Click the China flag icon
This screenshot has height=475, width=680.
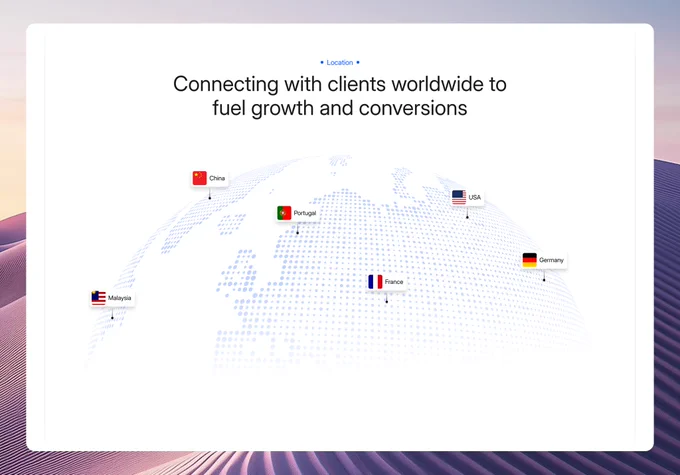pyautogui.click(x=199, y=178)
